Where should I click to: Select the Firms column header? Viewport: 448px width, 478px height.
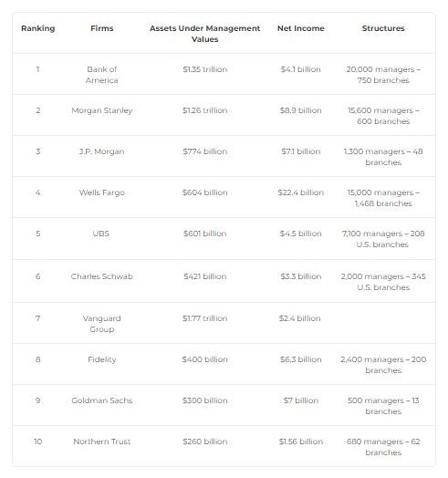point(102,28)
